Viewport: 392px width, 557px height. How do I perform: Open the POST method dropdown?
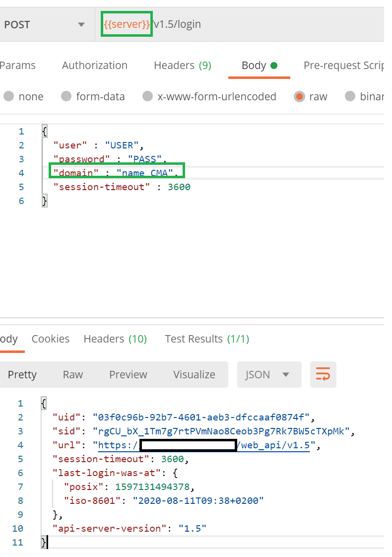coord(45,24)
